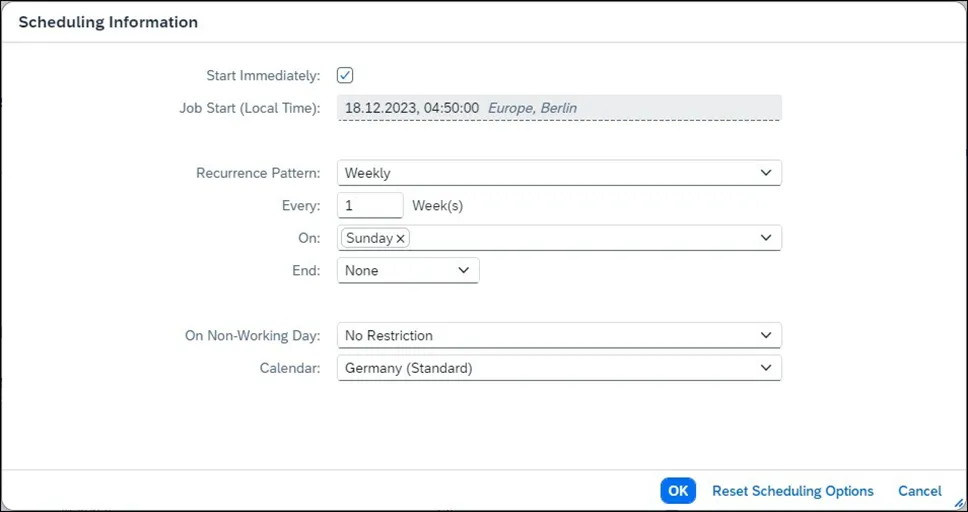The image size is (968, 512).
Task: Click the Calendar field chevron arrow
Action: coord(766,368)
